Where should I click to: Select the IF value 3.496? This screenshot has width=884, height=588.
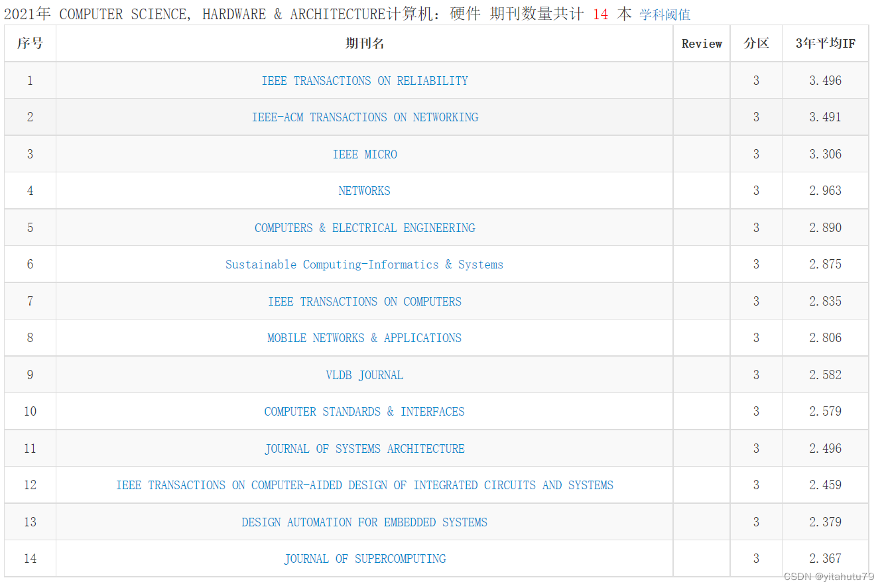826,81
